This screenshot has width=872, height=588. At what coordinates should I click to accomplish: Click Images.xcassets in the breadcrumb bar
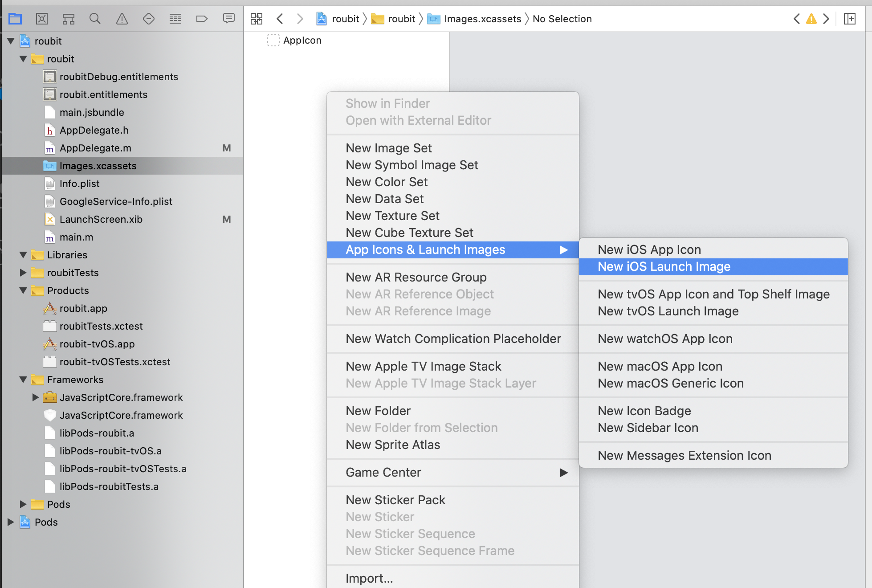coord(482,19)
